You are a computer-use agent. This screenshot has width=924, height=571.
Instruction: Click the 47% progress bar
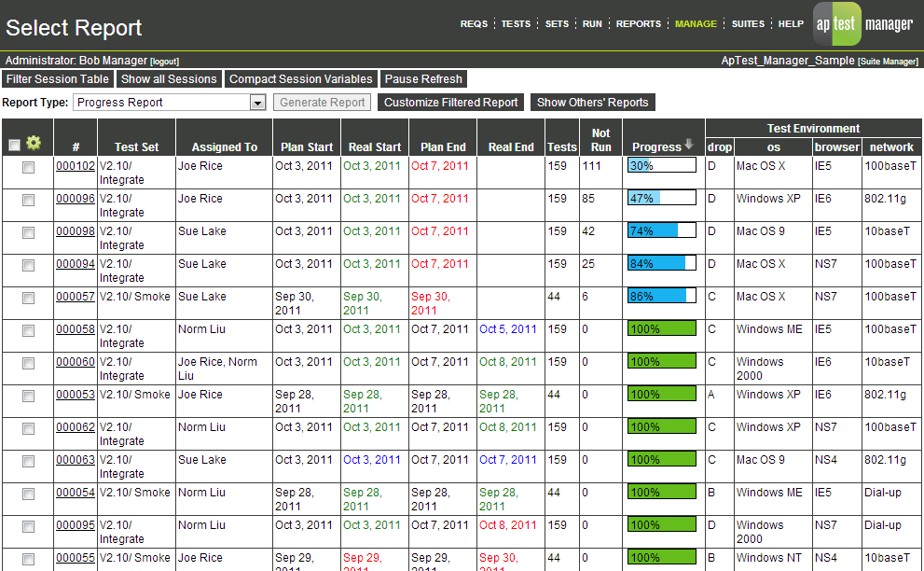coord(662,198)
